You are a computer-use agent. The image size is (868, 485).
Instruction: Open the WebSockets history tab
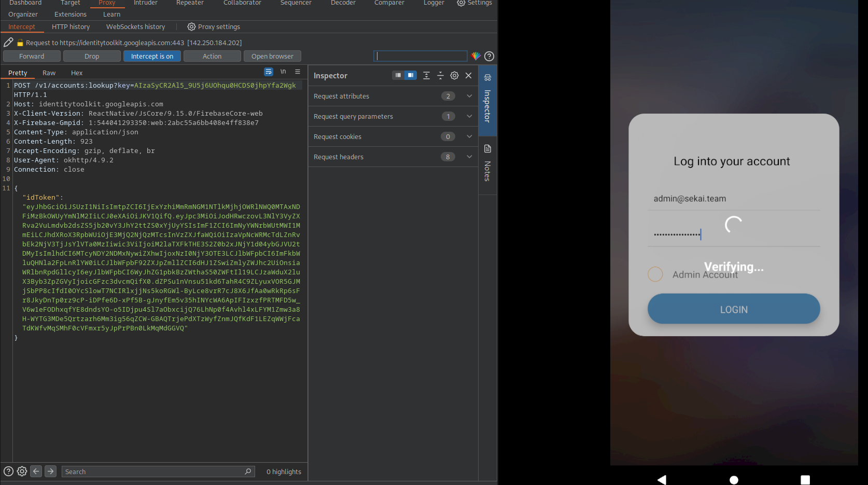coord(135,26)
